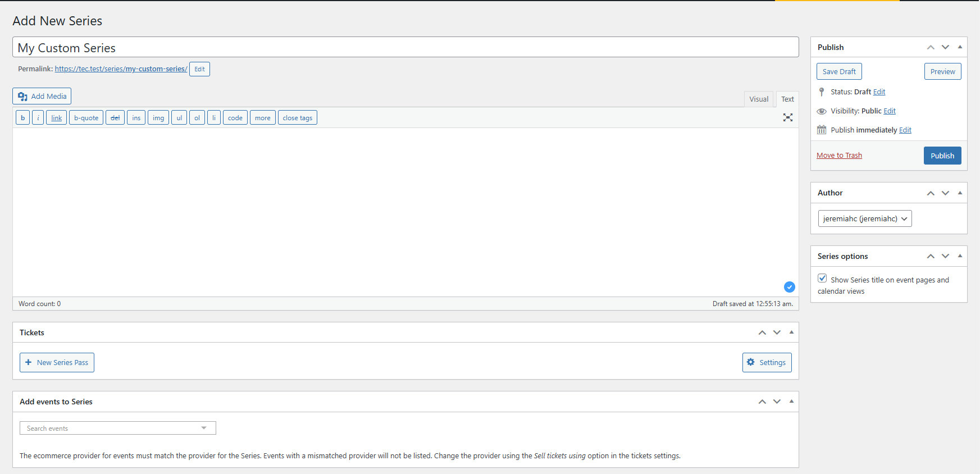The width and height of the screenshot is (980, 474).
Task: Open ticket Settings with gear button
Action: [x=767, y=362]
